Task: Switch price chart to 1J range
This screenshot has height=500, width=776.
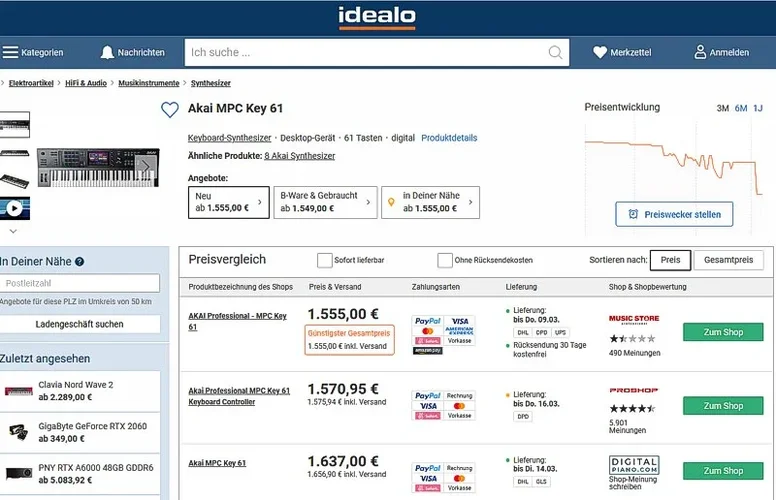Action: pos(758,108)
